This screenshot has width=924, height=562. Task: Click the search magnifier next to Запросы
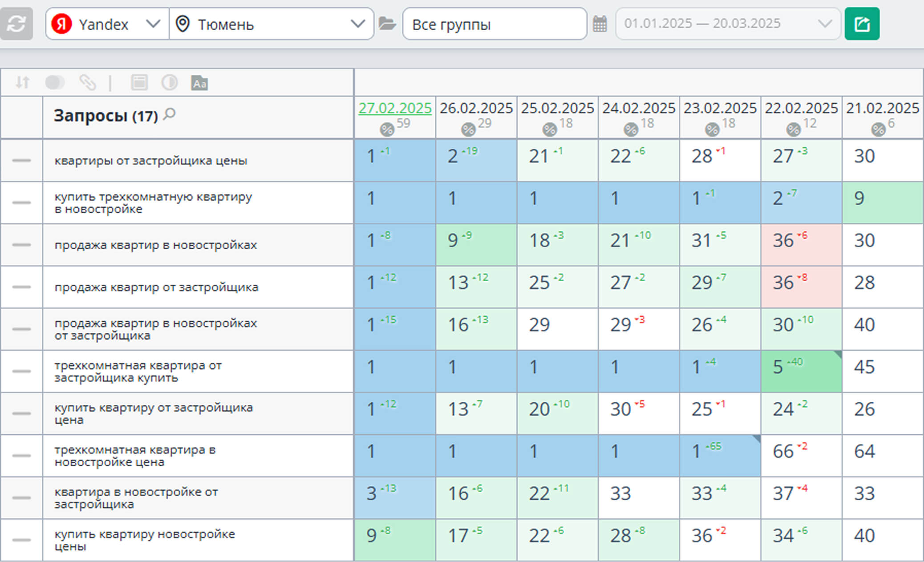pos(170,115)
